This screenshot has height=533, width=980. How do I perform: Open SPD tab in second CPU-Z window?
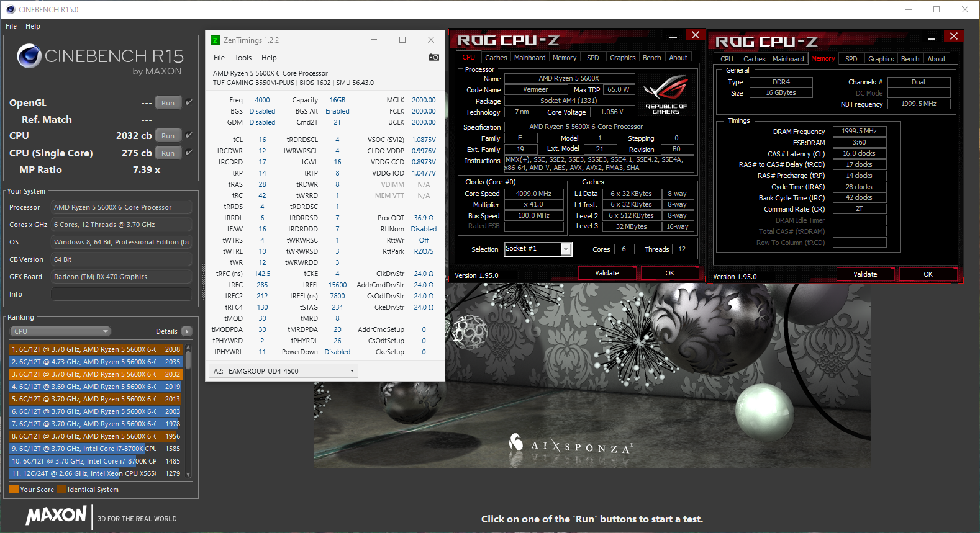[x=851, y=59]
